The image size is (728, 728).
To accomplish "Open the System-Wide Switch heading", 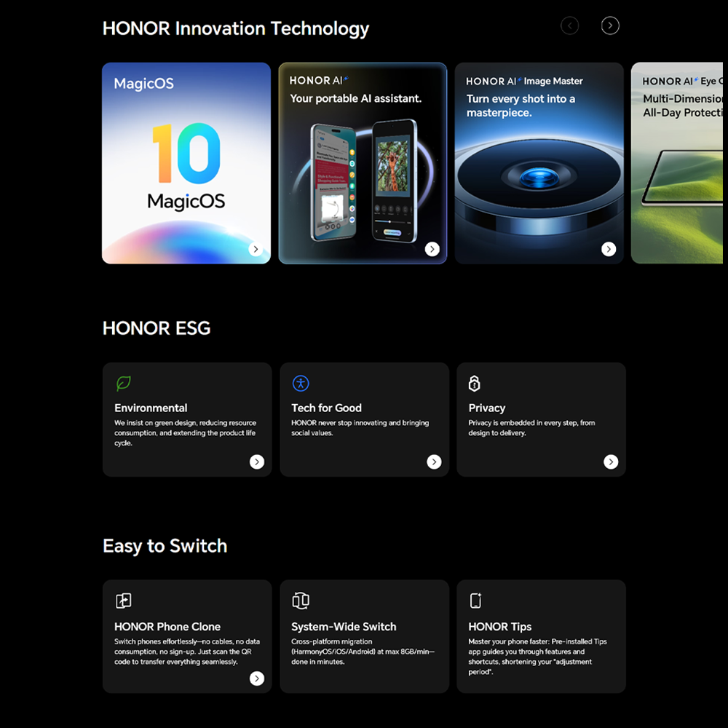I will (344, 627).
